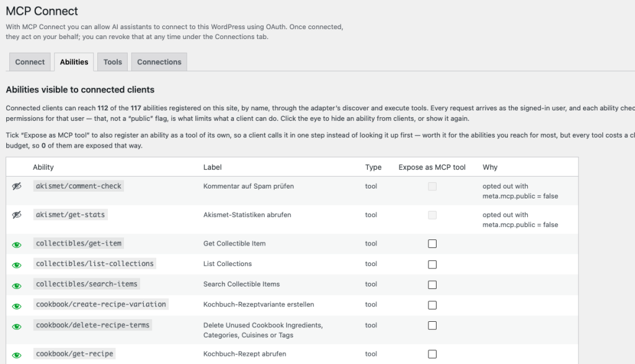Click the cookbook/get-recipe ability name
This screenshot has width=635, height=364.
click(74, 353)
